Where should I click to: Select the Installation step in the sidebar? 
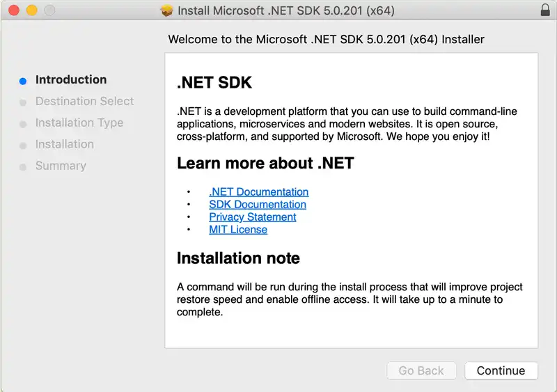64,145
